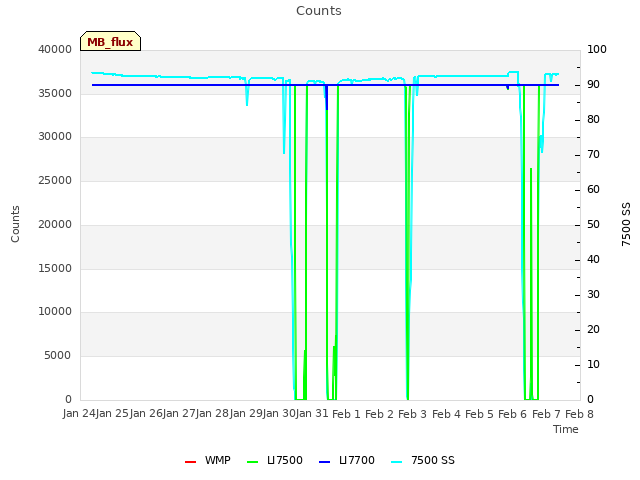The height and width of the screenshot is (480, 640).
Task: Click the WMP legend label
Action: click(218, 460)
